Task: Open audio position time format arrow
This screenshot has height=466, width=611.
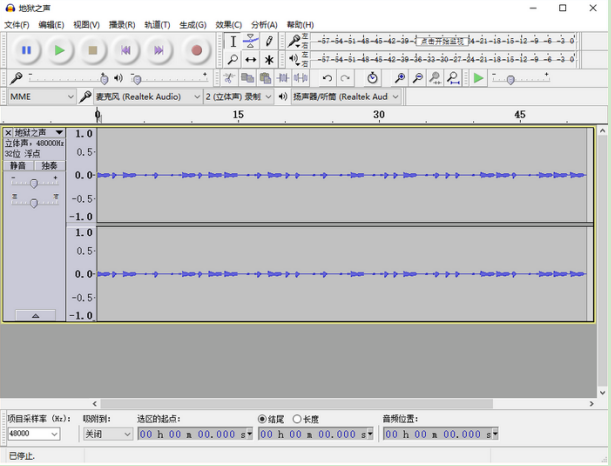Action: point(495,434)
